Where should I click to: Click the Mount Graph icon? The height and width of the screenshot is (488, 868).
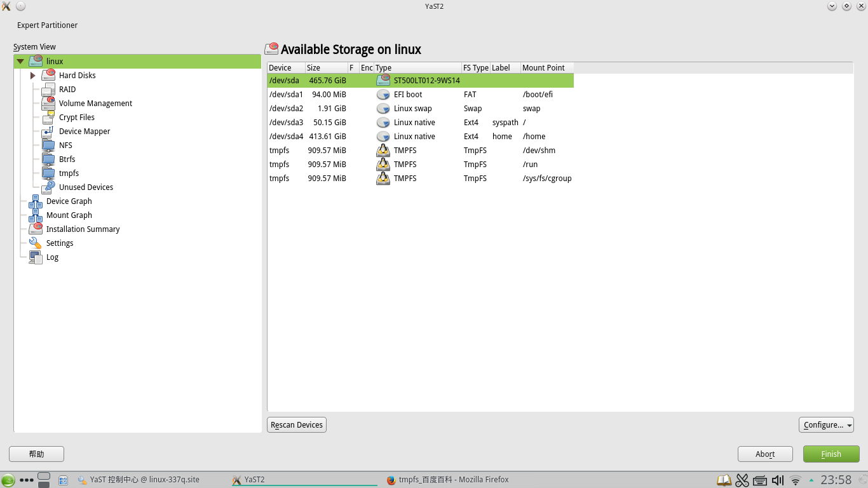tap(36, 215)
